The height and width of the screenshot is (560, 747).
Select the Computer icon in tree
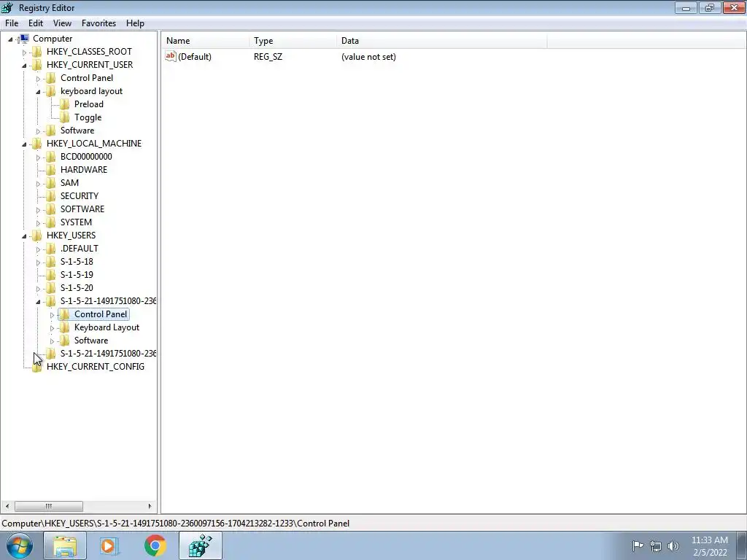23,39
